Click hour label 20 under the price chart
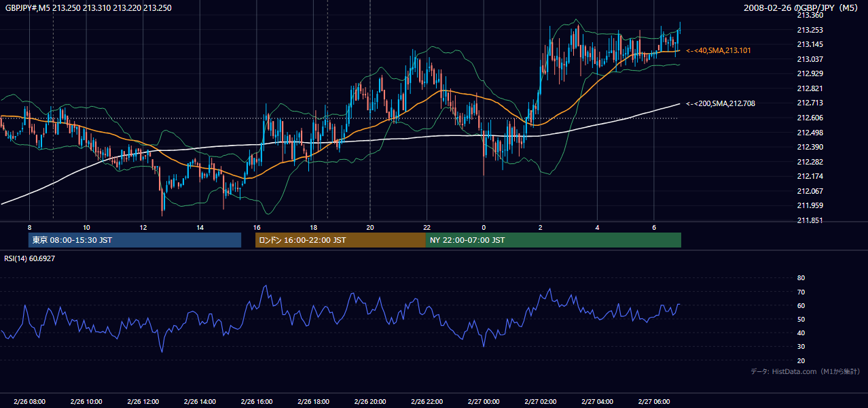Viewport: 868px width, 408px height. tap(370, 227)
